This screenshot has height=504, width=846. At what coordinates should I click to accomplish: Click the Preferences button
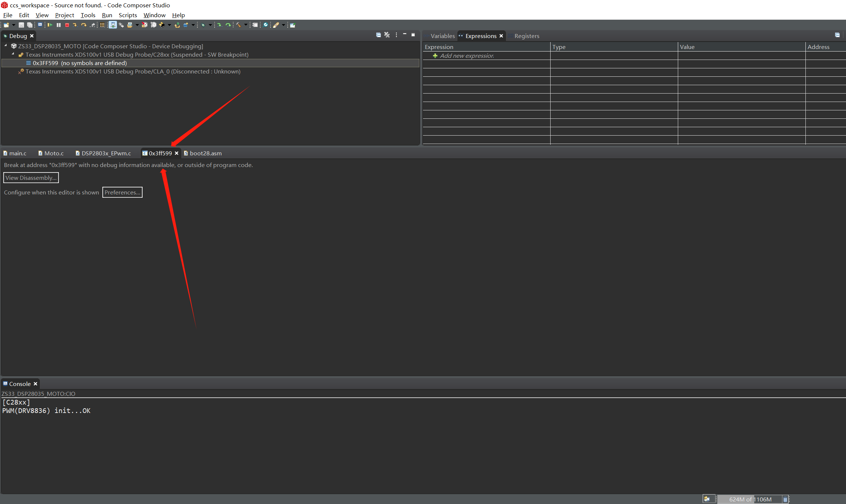[122, 192]
